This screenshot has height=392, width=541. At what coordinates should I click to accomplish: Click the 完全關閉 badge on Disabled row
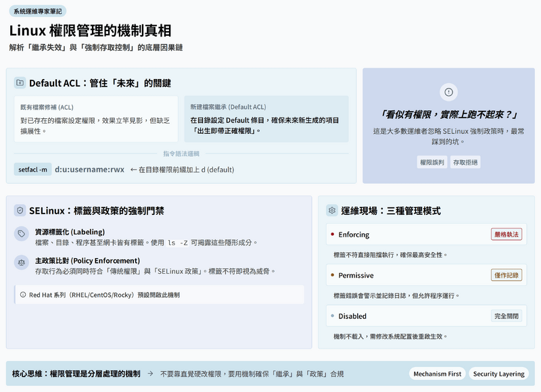(x=507, y=316)
